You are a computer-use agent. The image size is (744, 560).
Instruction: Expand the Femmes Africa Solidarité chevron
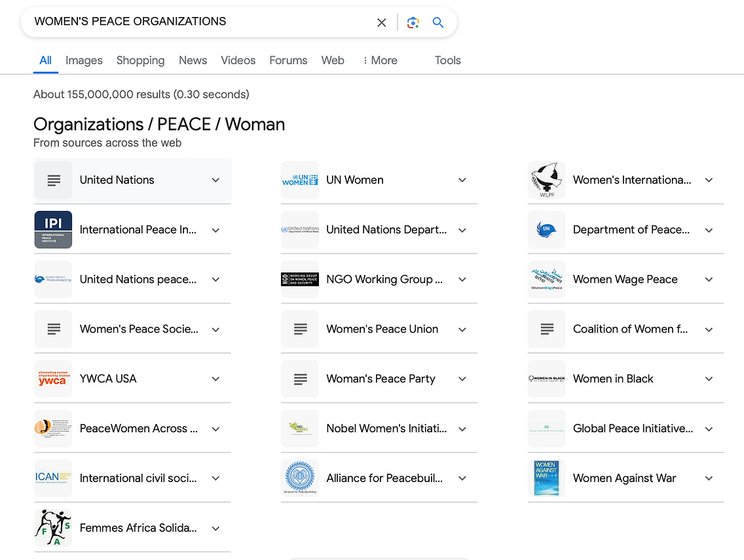(215, 528)
